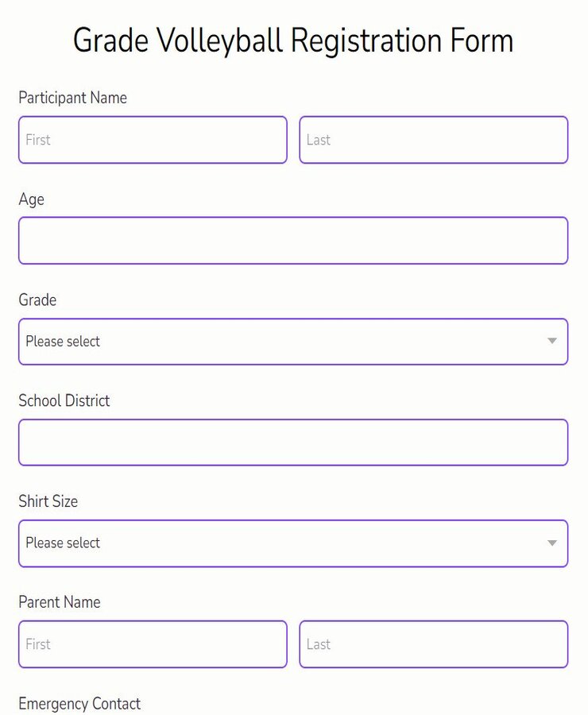This screenshot has width=588, height=715.
Task: Click the 'School District' label text
Action: (x=64, y=401)
